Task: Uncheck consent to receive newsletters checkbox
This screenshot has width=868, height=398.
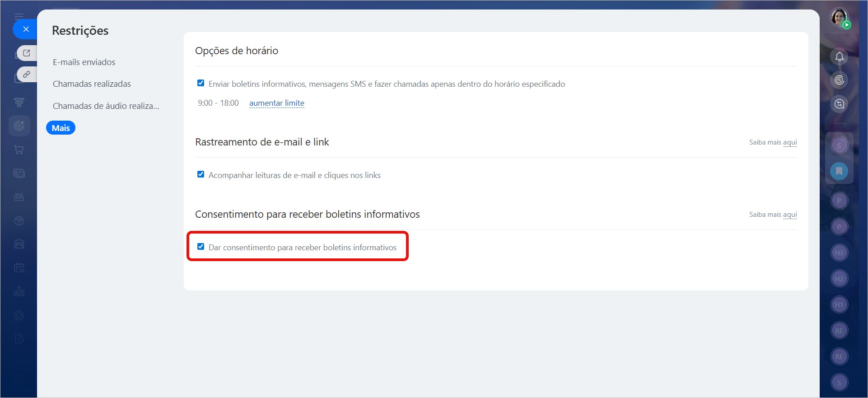Action: [x=201, y=247]
